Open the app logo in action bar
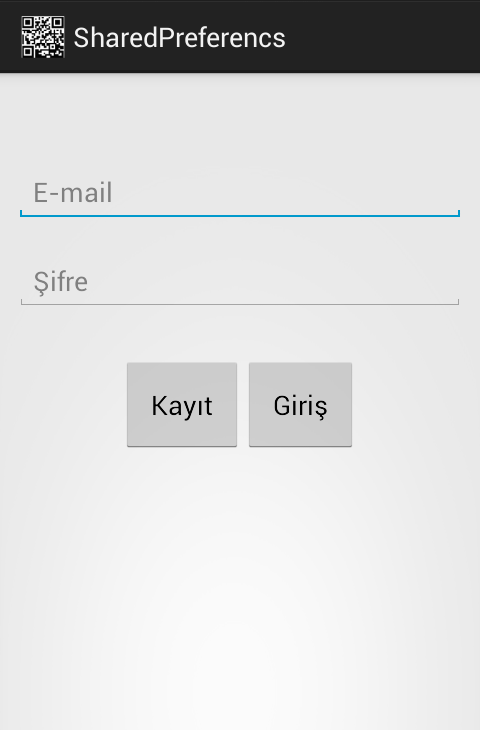The width and height of the screenshot is (480, 730). tap(43, 37)
